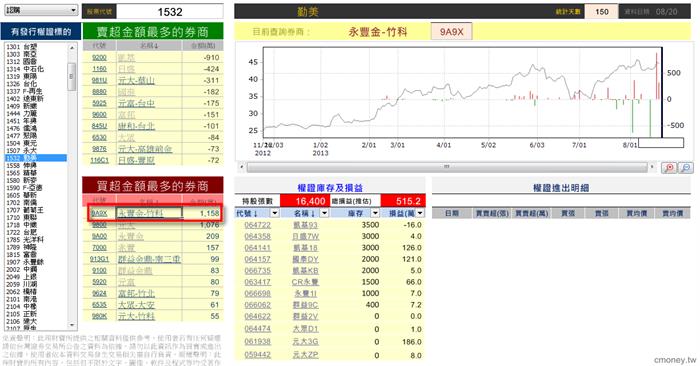Viewport: 700px width, 366px height.
Task: Click the 日期 column header in details table
Action: point(452,213)
